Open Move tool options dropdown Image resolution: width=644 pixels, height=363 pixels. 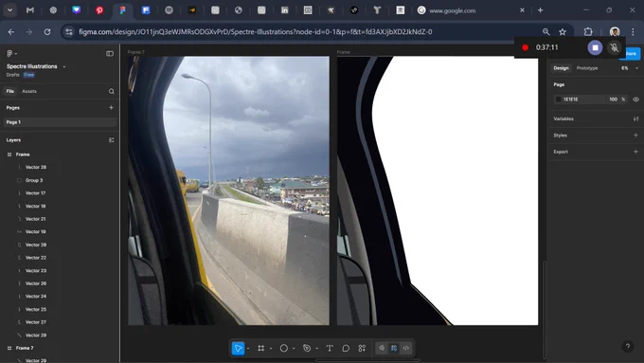click(248, 349)
